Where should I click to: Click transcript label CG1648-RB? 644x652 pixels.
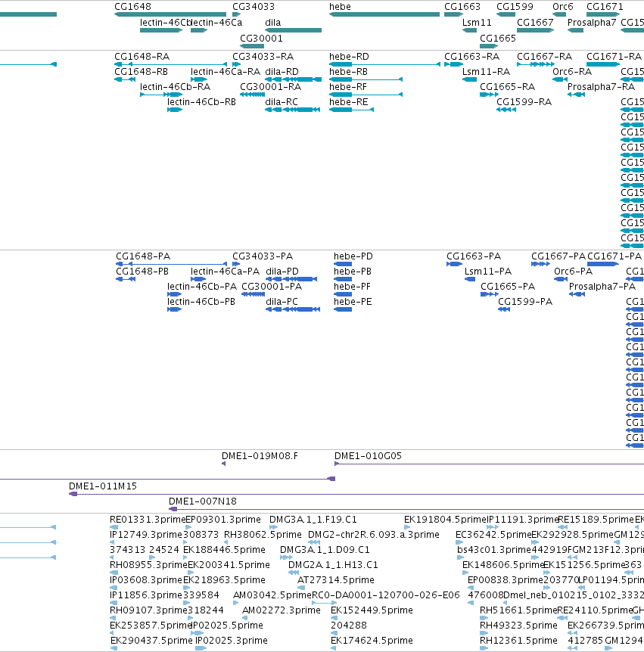click(x=141, y=72)
